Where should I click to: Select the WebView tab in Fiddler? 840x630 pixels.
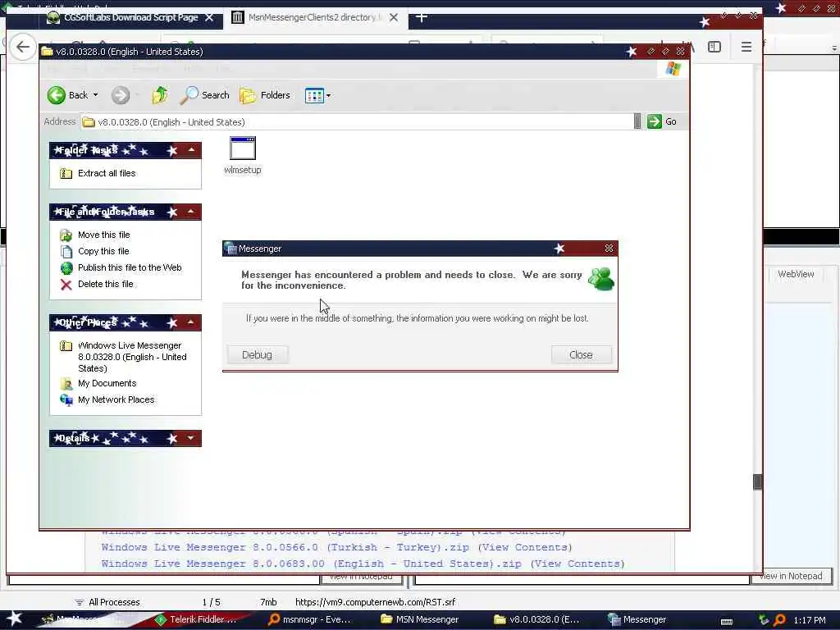(x=796, y=274)
